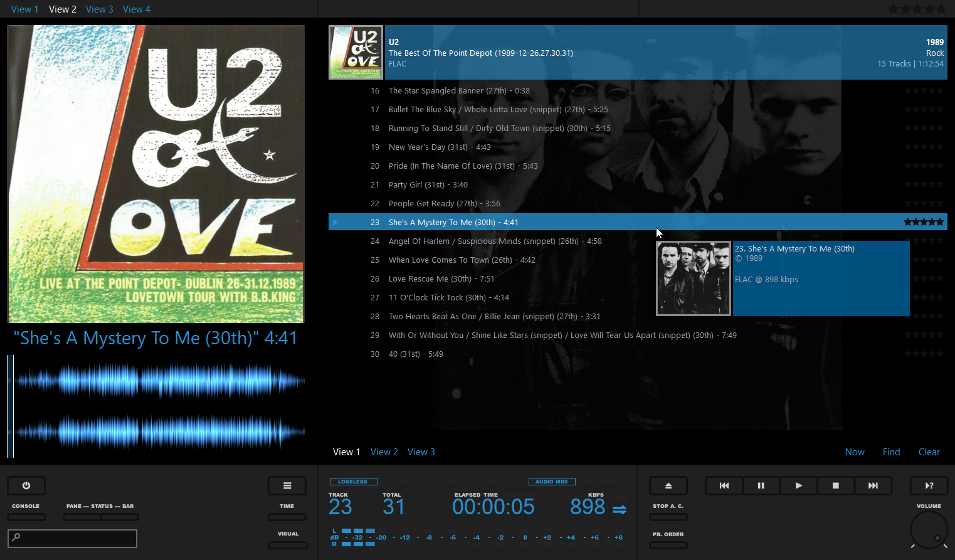The width and height of the screenshot is (955, 560).
Task: Select track 27 11 O'Clock Tick Tock
Action: pyautogui.click(x=638, y=297)
